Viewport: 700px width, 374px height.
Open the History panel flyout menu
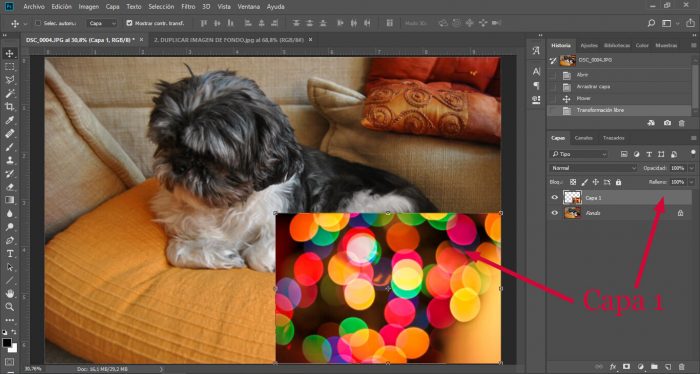pos(693,46)
